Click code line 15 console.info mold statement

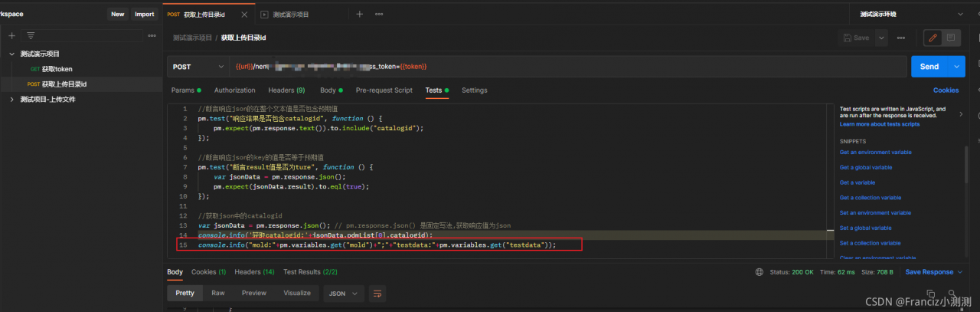377,245
